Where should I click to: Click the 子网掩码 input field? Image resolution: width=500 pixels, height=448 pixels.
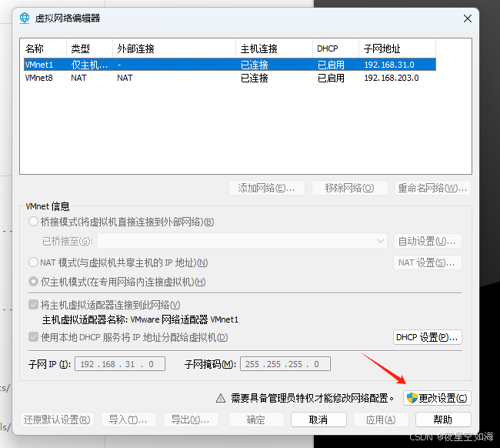(x=285, y=364)
